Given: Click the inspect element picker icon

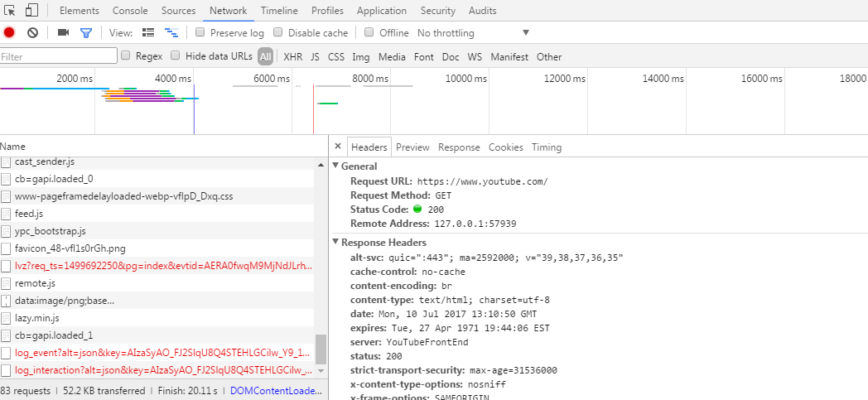Looking at the screenshot, I should point(11,11).
